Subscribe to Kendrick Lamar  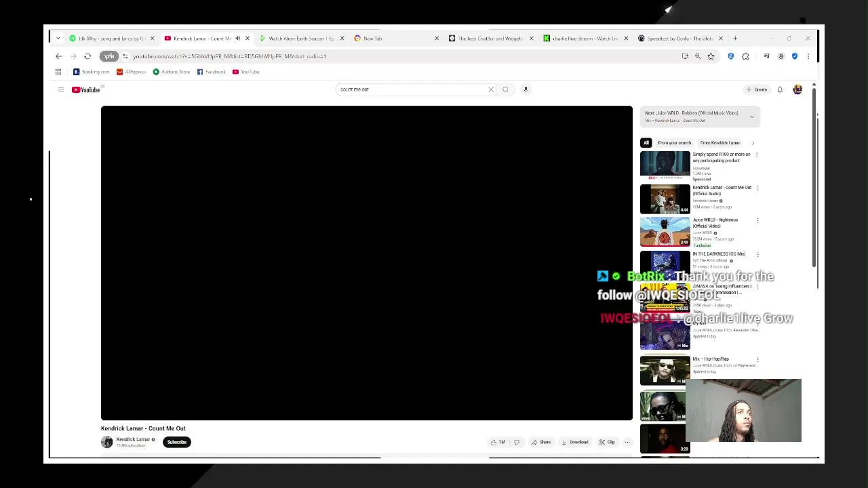click(x=177, y=442)
